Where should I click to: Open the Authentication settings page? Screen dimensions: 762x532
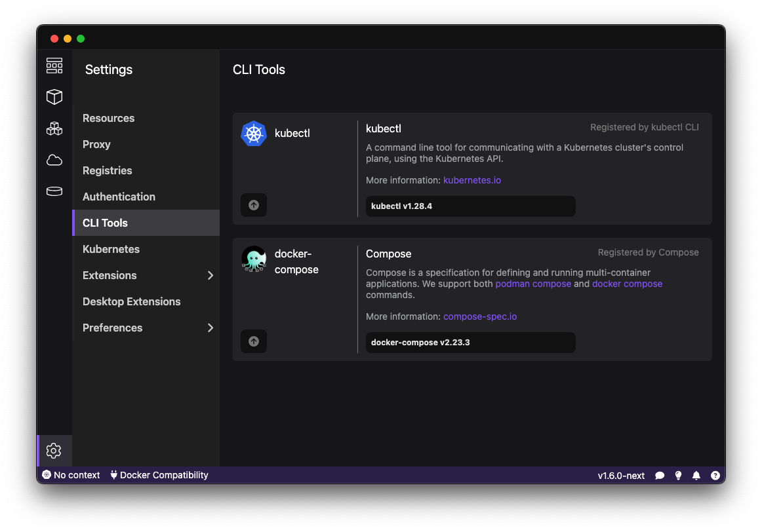(119, 197)
